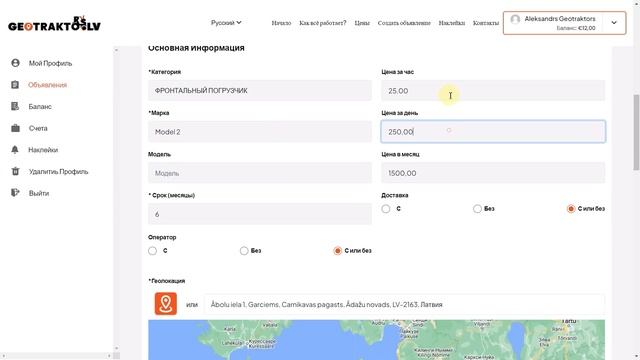Click the page vertical scrollbar thumb
The height and width of the screenshot is (360, 640).
point(636,133)
